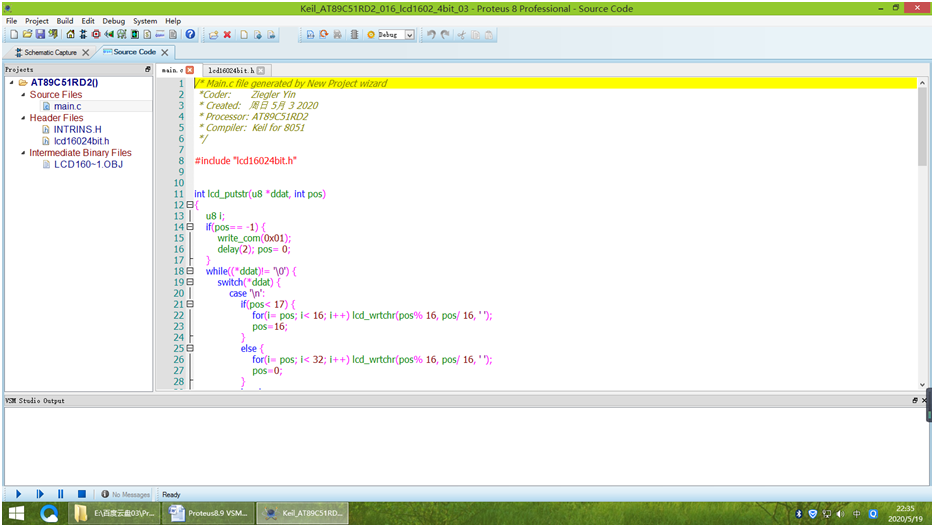Viewport: 934px width, 527px height.
Task: Click the blue Help question mark icon
Action: [190, 35]
